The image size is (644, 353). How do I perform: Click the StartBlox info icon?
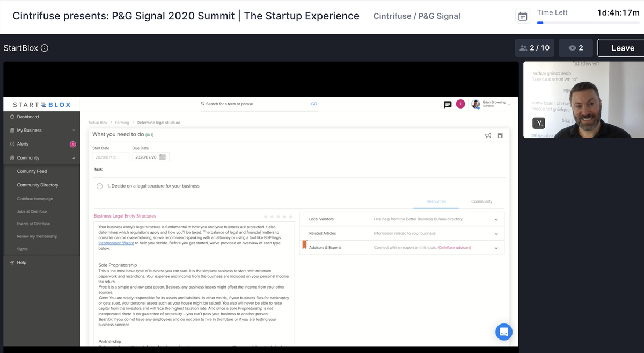pos(45,48)
